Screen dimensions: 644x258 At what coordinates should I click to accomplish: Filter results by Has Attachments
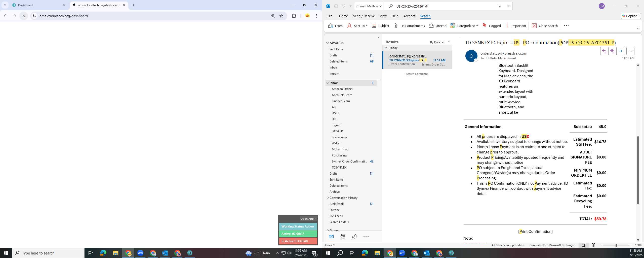click(409, 26)
